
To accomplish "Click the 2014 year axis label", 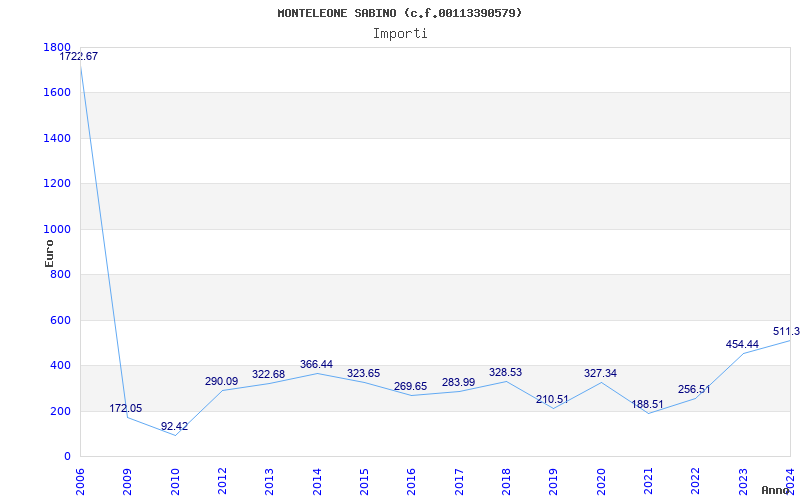I will tap(317, 482).
